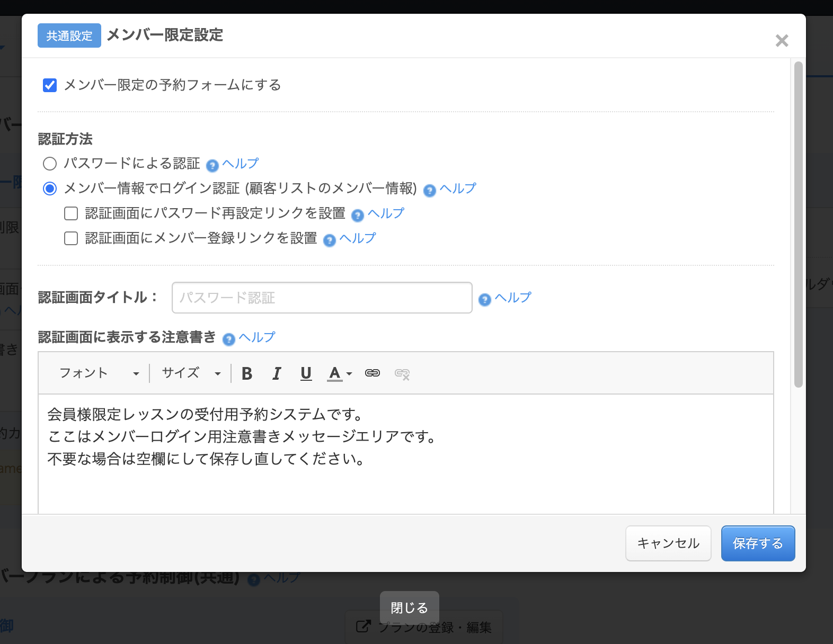Image resolution: width=833 pixels, height=644 pixels.
Task: Click help icon beside 認証画面に表示する注意書き
Action: pos(229,339)
